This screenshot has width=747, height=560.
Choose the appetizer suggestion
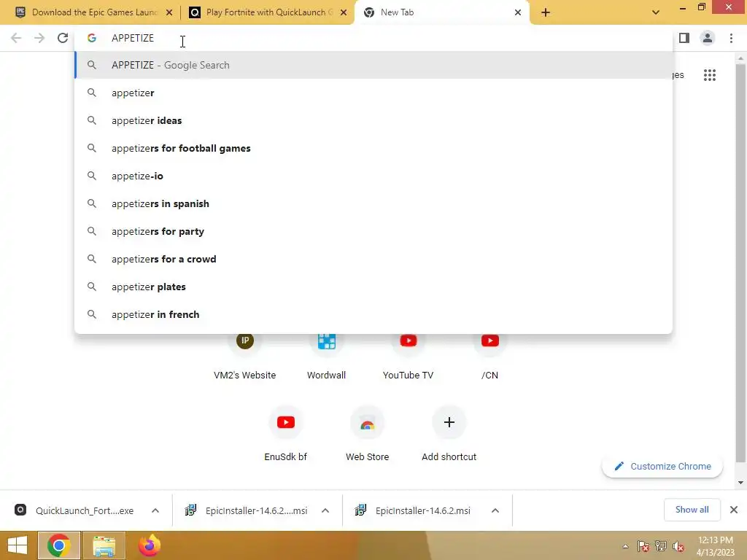374,93
